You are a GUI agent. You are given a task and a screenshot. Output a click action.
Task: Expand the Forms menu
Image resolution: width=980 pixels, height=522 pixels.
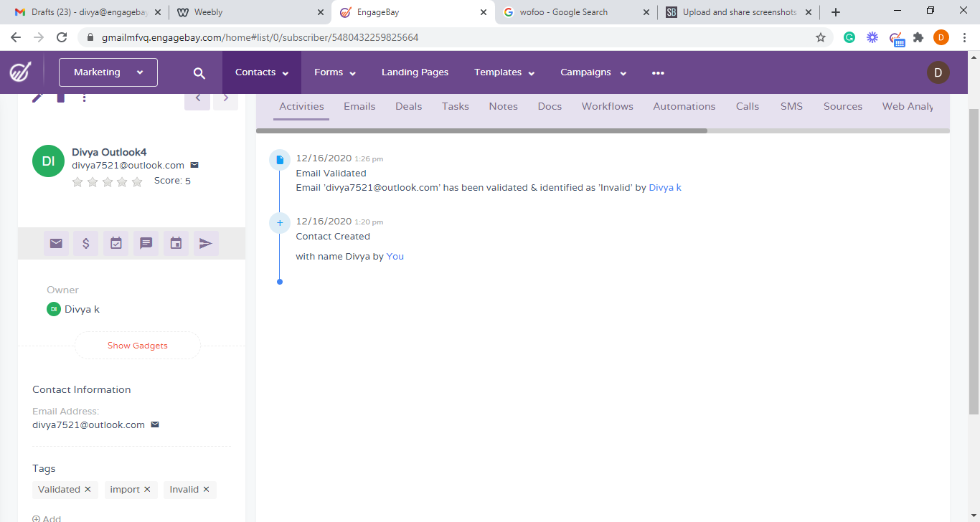(335, 72)
